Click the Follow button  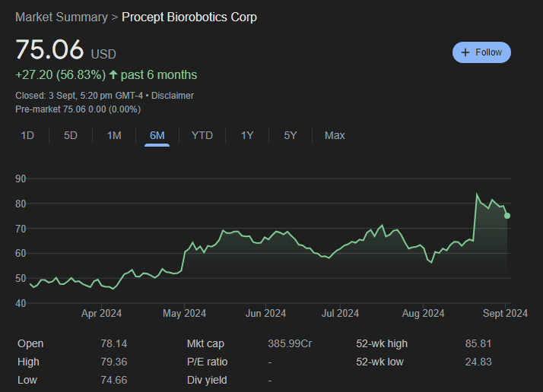click(x=481, y=52)
